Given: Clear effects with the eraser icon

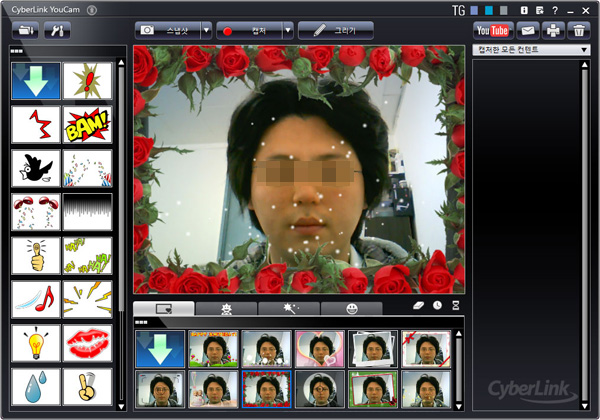Looking at the screenshot, I should pyautogui.click(x=419, y=305).
